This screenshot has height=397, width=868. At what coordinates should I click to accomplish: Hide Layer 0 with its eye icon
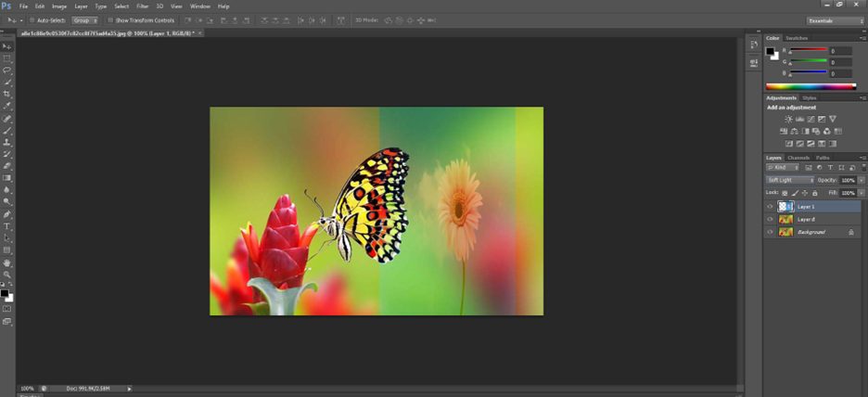click(770, 219)
